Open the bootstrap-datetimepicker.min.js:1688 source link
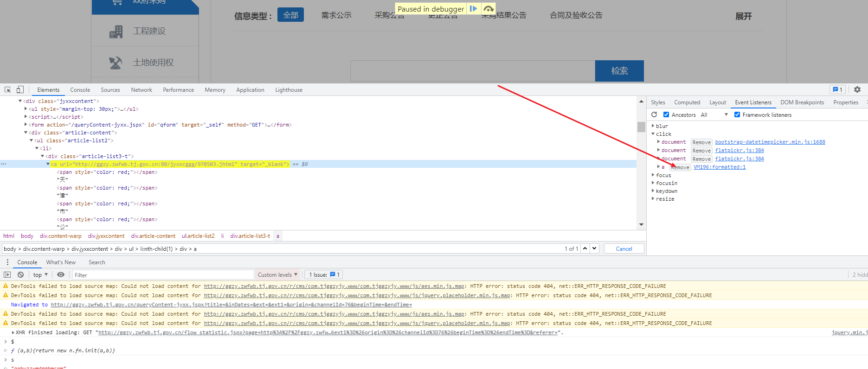This screenshot has width=868, height=369. [x=770, y=142]
